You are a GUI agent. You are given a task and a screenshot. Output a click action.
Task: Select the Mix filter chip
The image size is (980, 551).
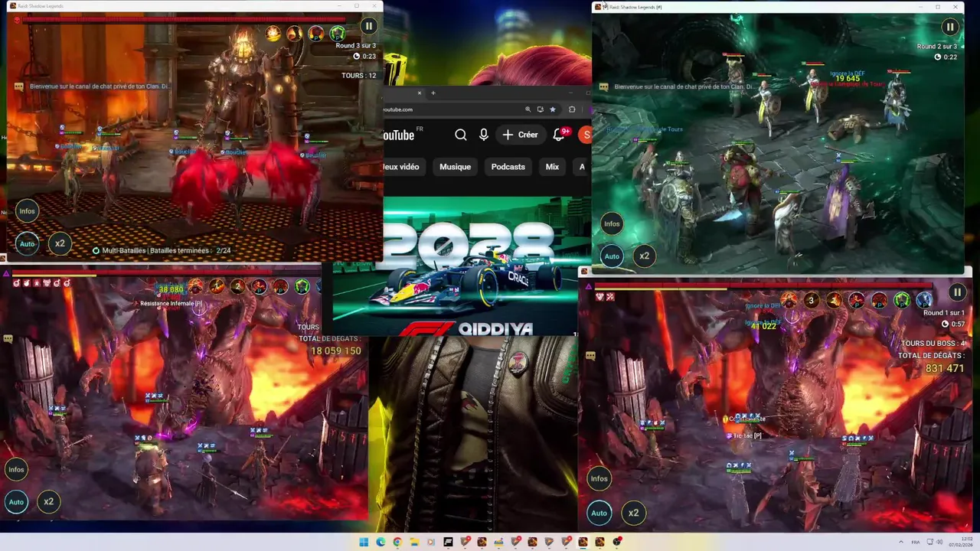click(552, 167)
